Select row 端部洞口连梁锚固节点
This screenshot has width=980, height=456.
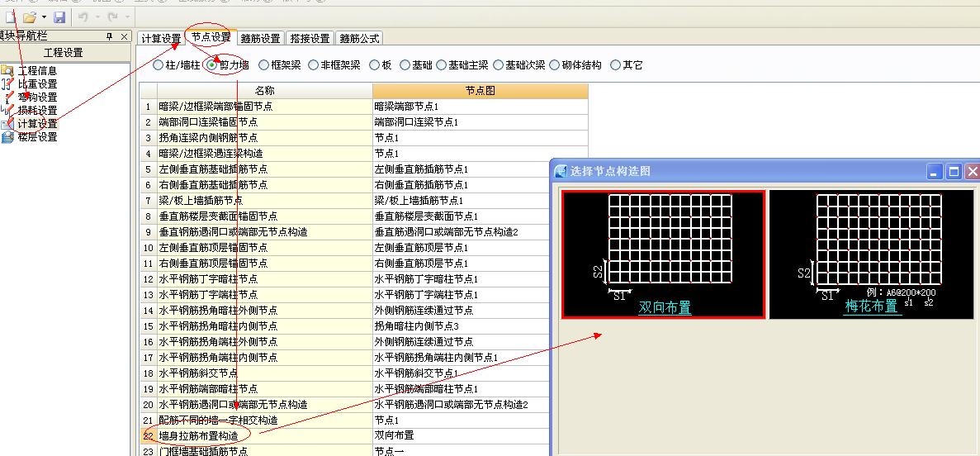pos(265,122)
